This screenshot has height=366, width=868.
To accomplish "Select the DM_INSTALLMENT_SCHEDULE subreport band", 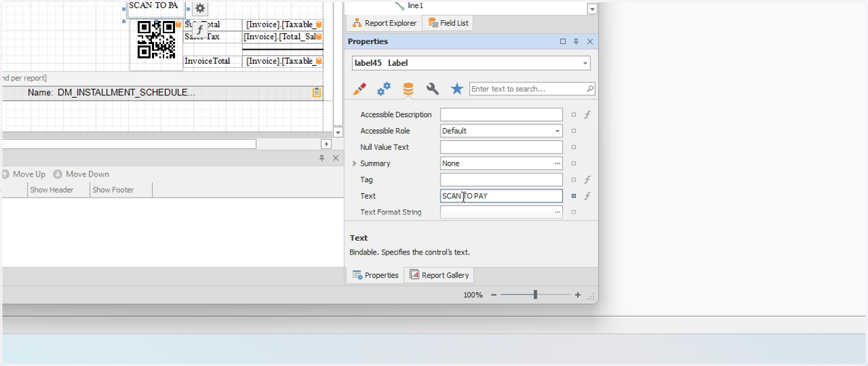I will coord(163,93).
